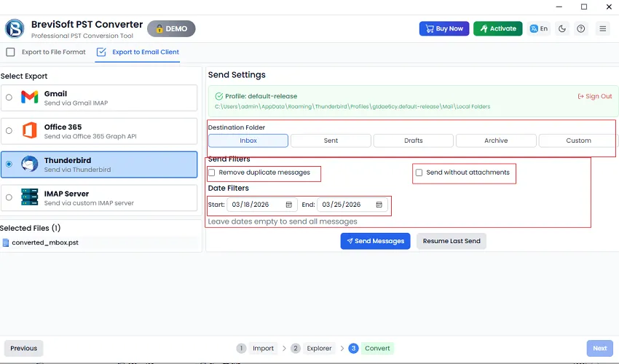Click the converted_mbox.pst file icon
The image size is (619, 364).
pyautogui.click(x=6, y=243)
